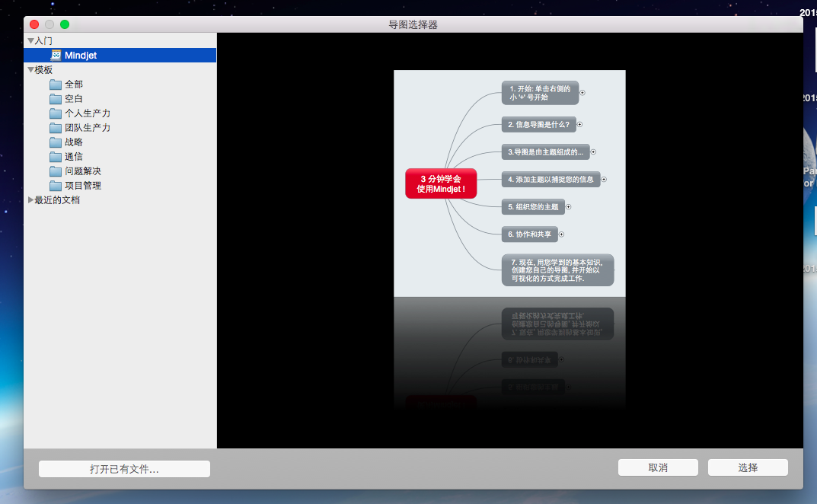Click the 入门 section heading text

tap(43, 40)
